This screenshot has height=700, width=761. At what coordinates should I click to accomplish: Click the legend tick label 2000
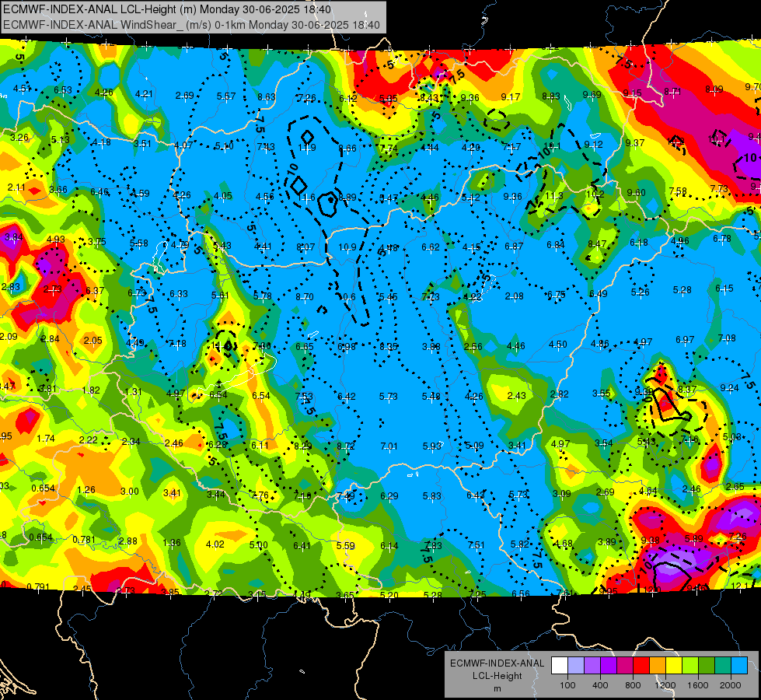731,685
